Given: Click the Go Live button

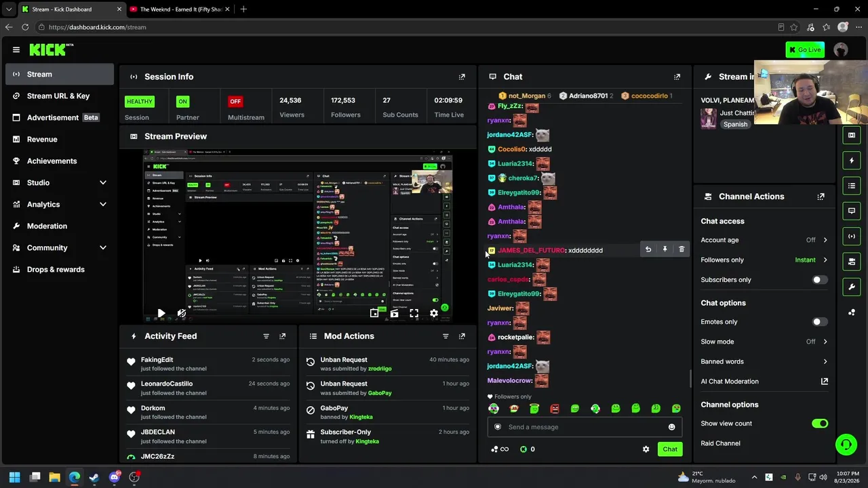Looking at the screenshot, I should (x=805, y=49).
